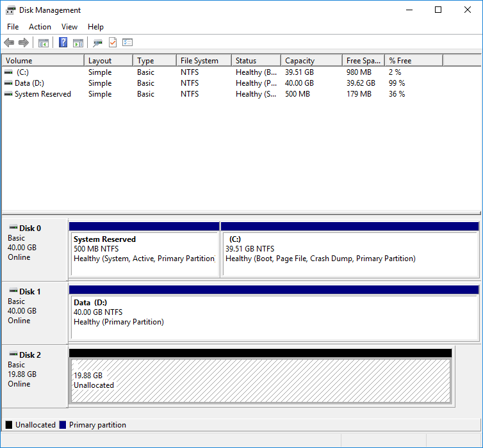Sort by the Layout column header
The width and height of the screenshot is (483, 448).
click(109, 61)
